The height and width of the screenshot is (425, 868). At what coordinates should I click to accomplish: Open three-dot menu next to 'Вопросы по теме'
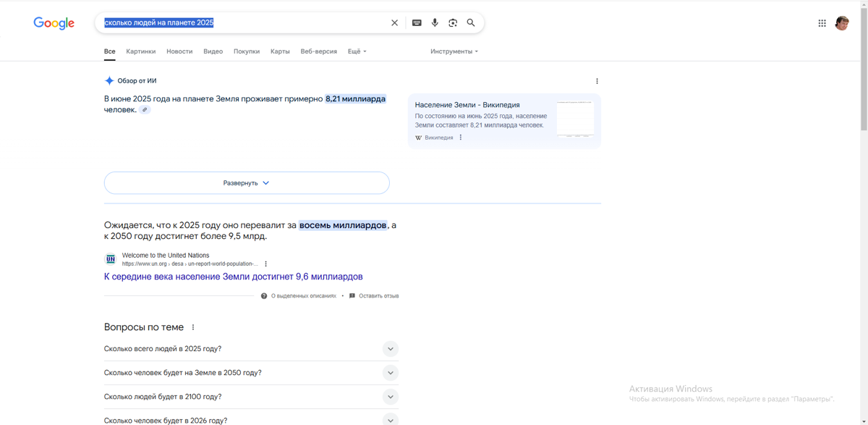point(193,327)
